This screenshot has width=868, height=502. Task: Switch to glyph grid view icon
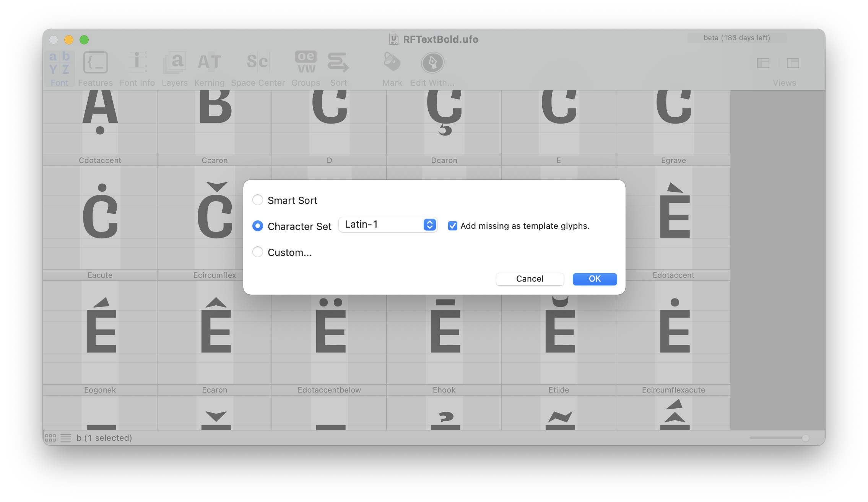coord(50,438)
